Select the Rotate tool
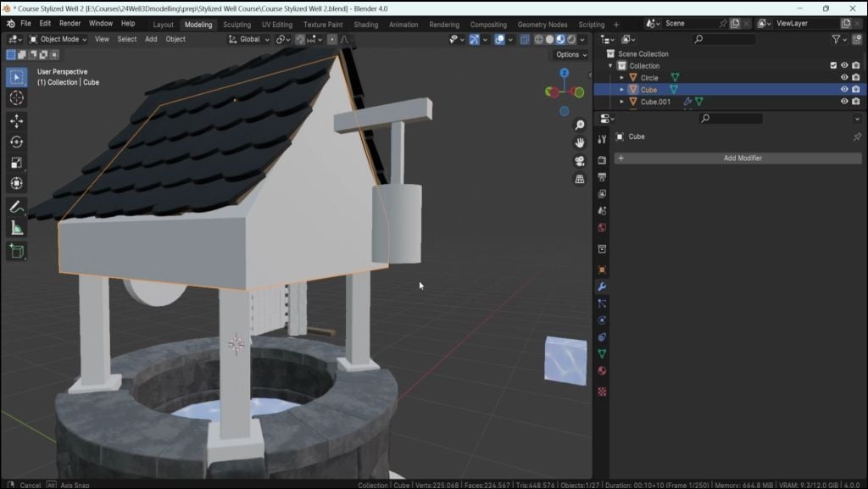 point(16,142)
